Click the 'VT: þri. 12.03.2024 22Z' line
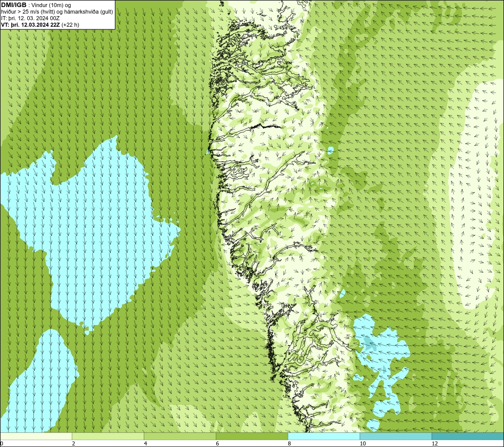Viewport: 504px width, 447px height. pyautogui.click(x=31, y=25)
